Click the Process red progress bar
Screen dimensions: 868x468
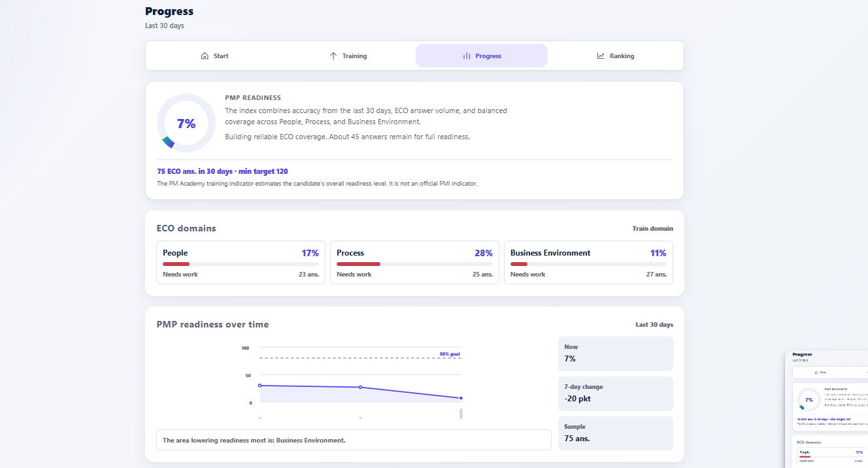(358, 264)
